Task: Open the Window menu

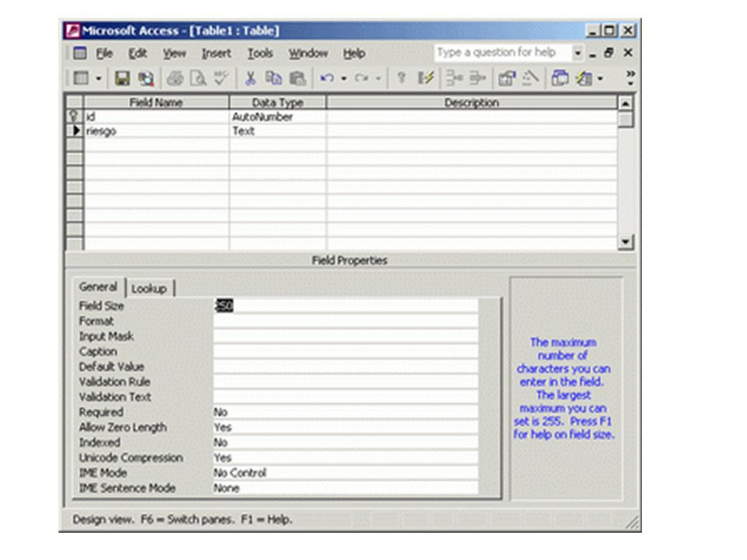Action: point(308,54)
